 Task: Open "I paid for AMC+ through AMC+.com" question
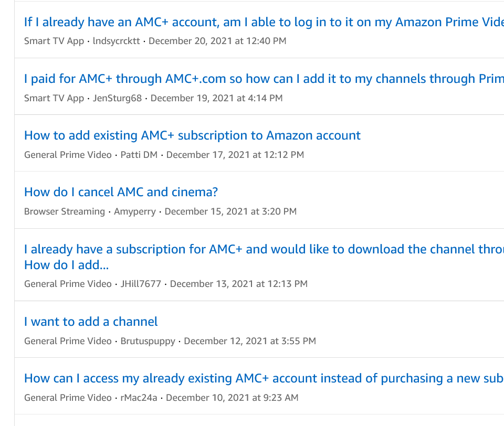coord(262,79)
